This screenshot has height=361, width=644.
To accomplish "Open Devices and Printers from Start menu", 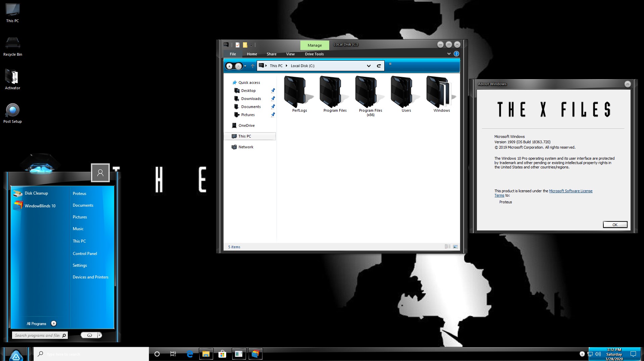I will coord(90,277).
